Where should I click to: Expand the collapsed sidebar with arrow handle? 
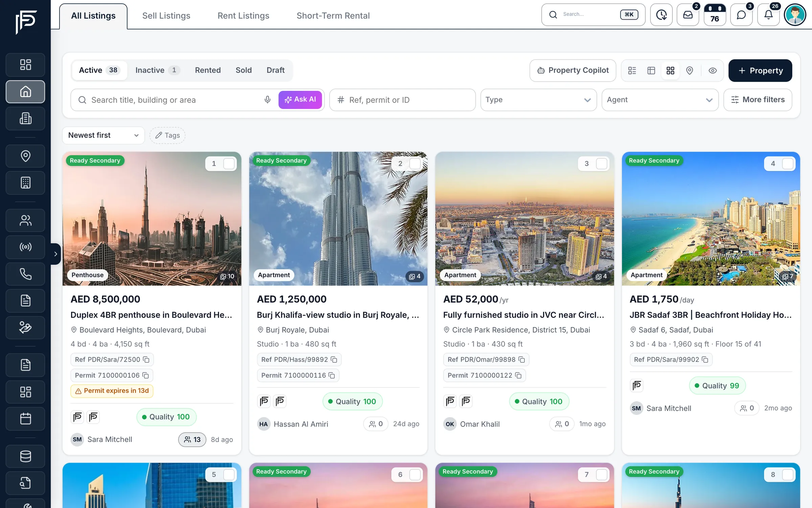(55, 254)
